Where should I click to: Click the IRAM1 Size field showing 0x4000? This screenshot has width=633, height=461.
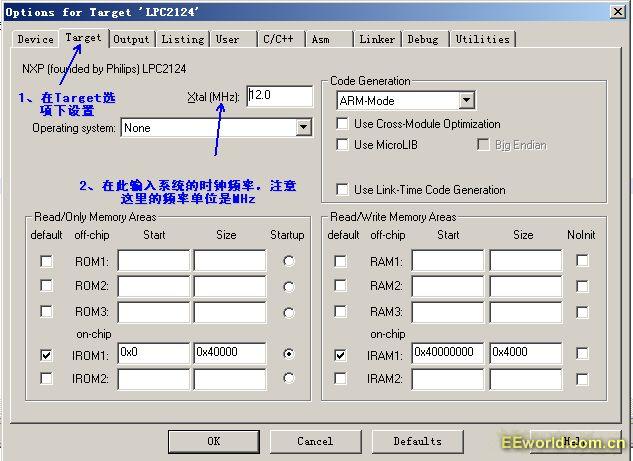[526, 353]
